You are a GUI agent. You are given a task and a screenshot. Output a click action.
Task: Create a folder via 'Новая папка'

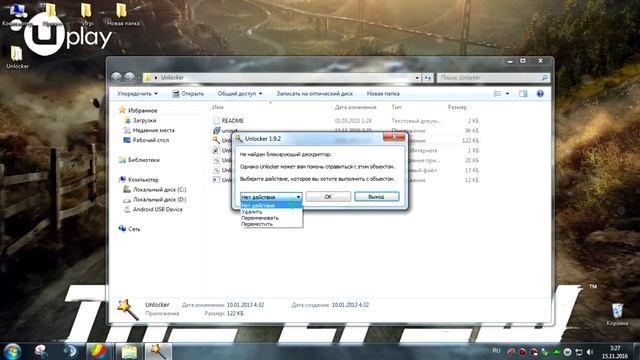tap(383, 94)
